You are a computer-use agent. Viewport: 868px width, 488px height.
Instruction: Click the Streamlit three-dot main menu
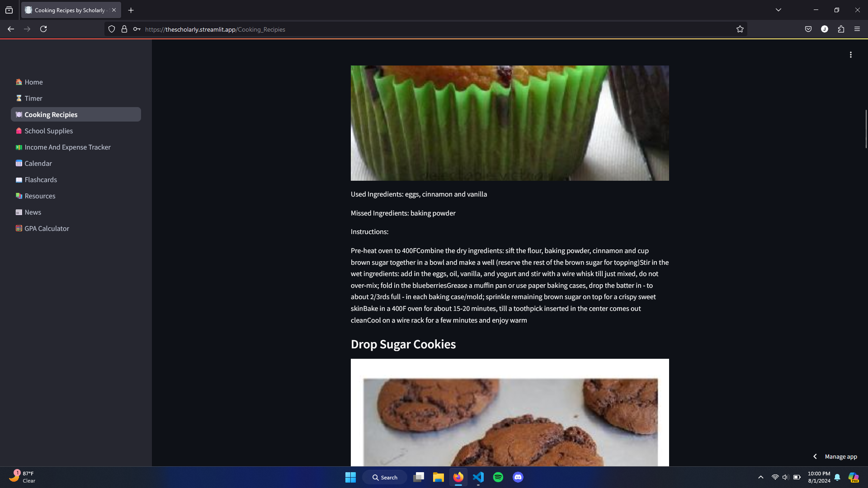[850, 55]
